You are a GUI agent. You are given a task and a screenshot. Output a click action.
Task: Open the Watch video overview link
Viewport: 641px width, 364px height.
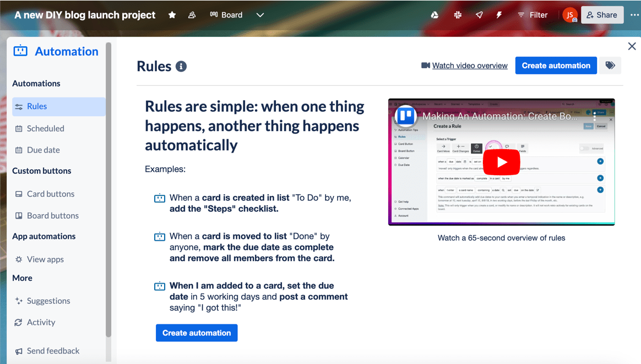coord(469,66)
